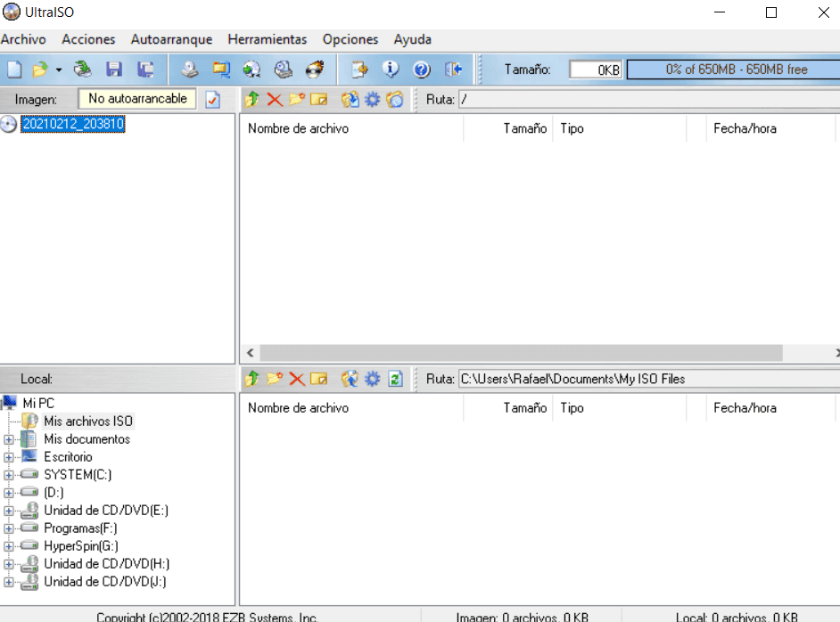Expand the Unidad de CD/DVD(H:) node
This screenshot has height=622, width=840.
coord(9,564)
